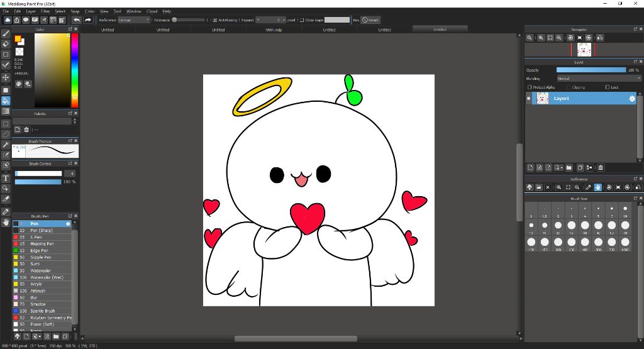644x349 pixels.
Task: Open the Filter menu
Action: click(x=45, y=11)
